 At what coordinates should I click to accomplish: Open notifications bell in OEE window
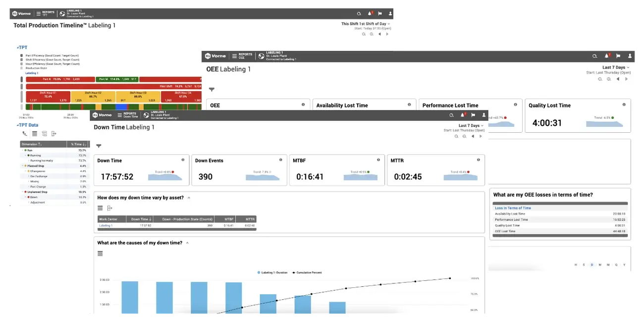tap(607, 56)
